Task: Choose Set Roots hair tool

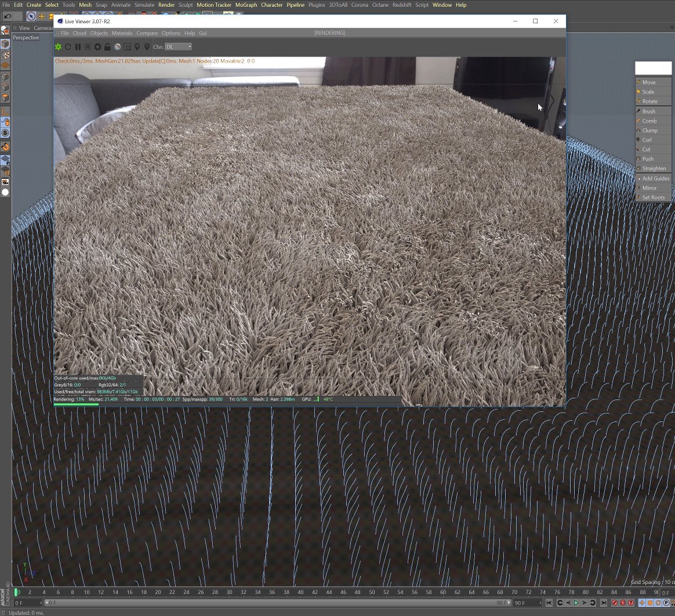Action: click(653, 197)
